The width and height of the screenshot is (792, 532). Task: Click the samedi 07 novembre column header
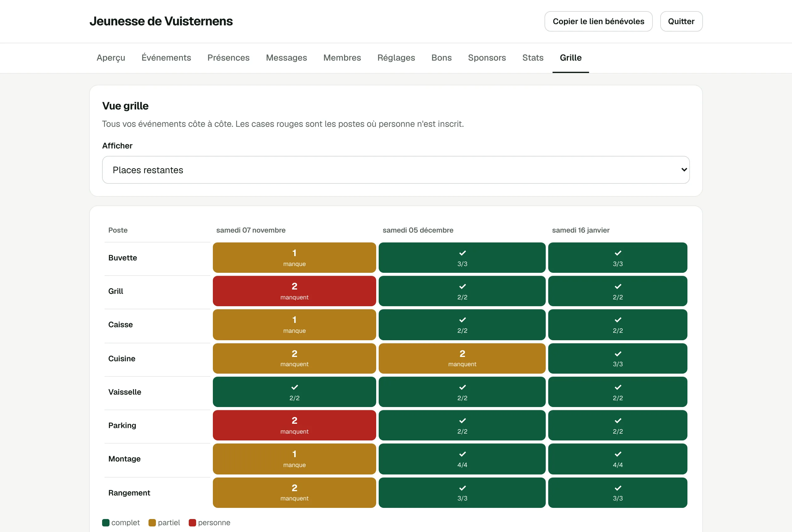coord(251,230)
